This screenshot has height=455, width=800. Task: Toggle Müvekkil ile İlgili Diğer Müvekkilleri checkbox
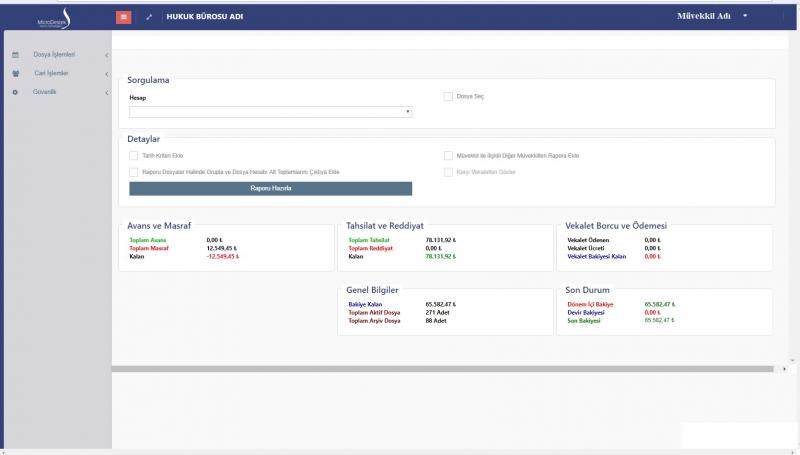coord(448,155)
